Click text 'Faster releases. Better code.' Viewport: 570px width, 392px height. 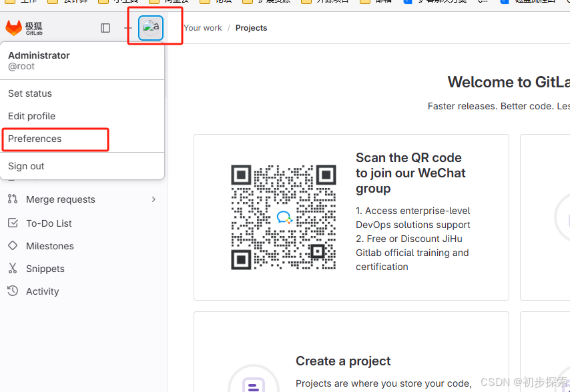[x=491, y=107]
